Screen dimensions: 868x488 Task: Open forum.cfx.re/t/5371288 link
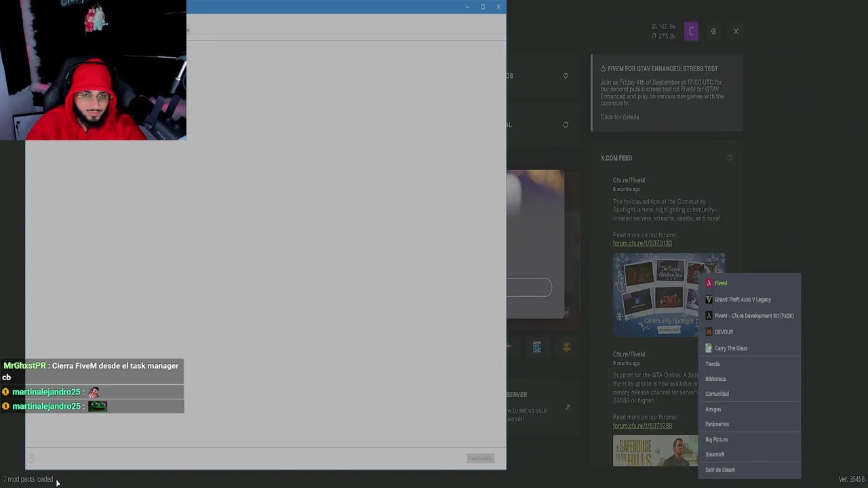[x=642, y=426]
